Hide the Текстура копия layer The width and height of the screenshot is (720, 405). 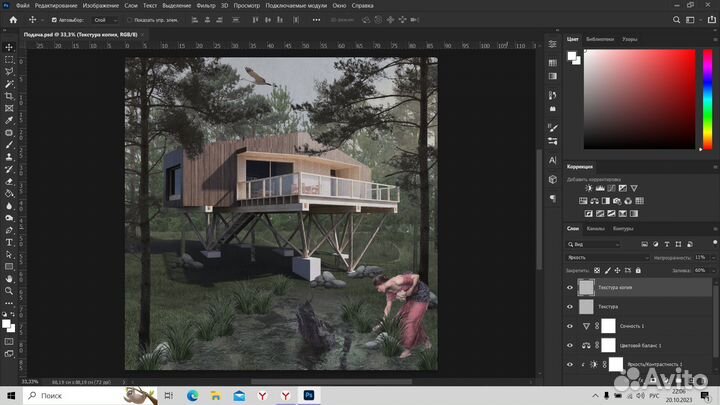click(570, 287)
